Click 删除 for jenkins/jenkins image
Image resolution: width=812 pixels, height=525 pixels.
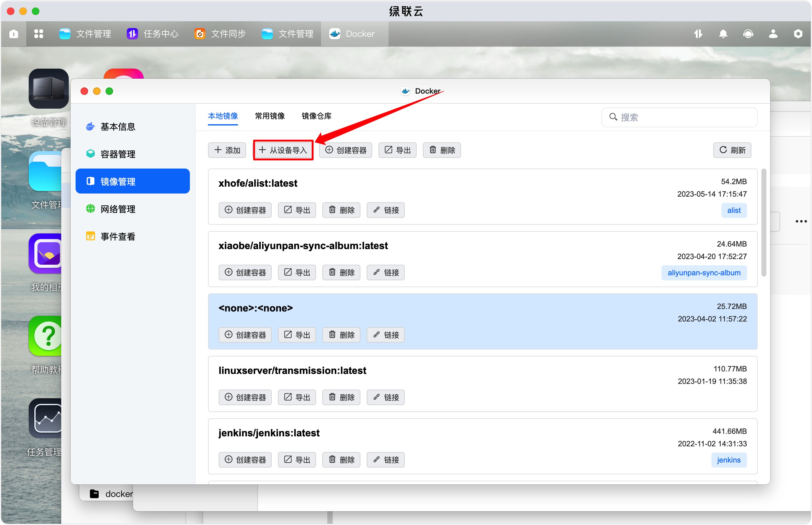(x=341, y=460)
